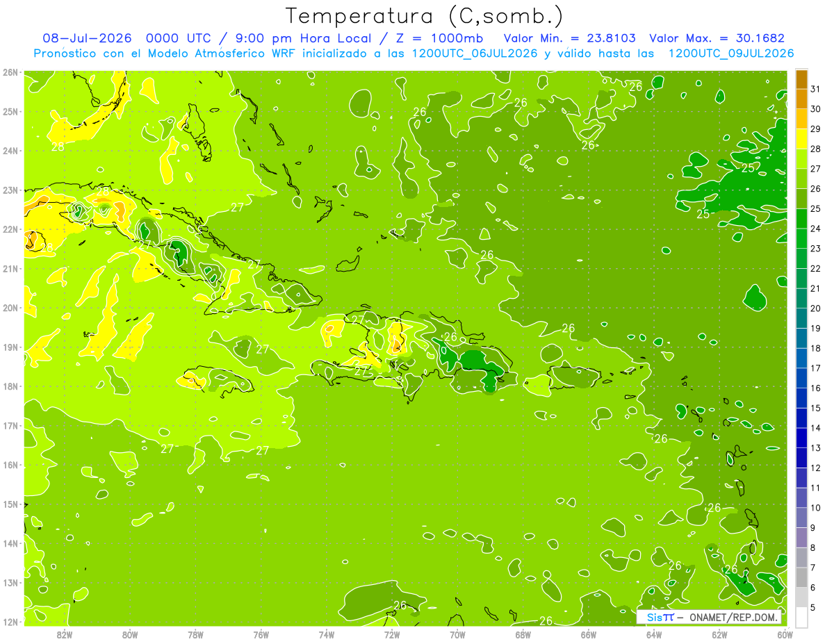Click the "Valor Max. = 30.1682" value
The height and width of the screenshot is (644, 834).
717,39
